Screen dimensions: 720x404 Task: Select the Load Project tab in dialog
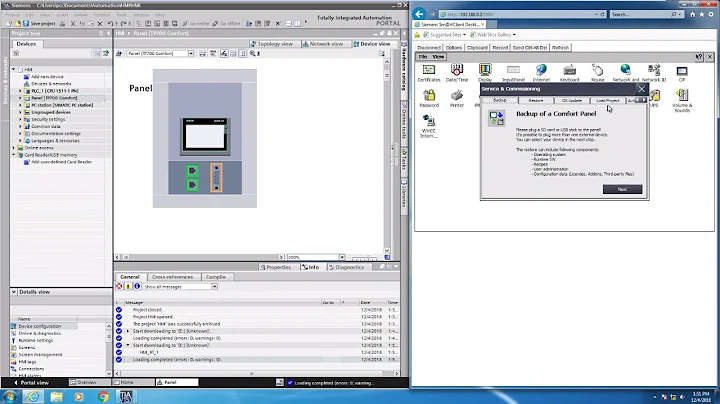[x=608, y=100]
